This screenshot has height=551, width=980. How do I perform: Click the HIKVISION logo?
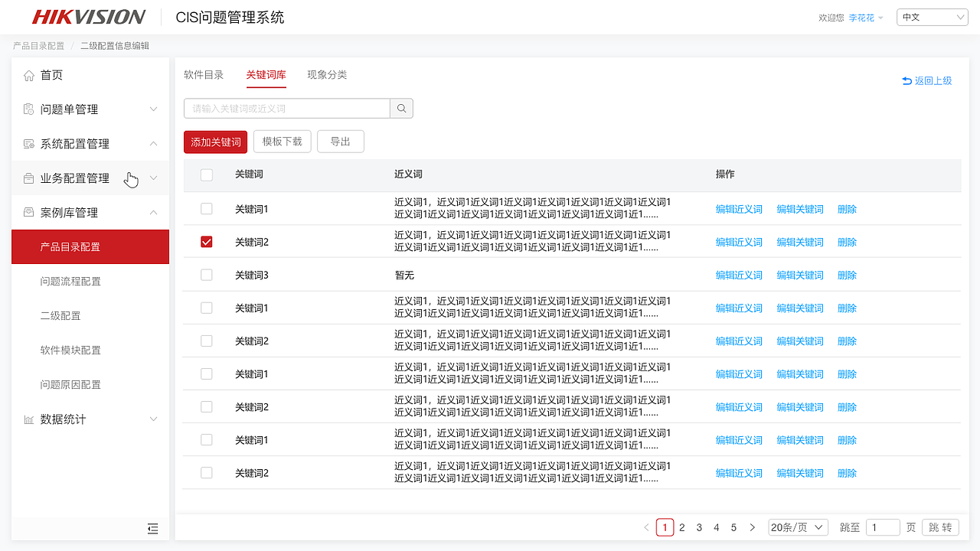click(87, 16)
